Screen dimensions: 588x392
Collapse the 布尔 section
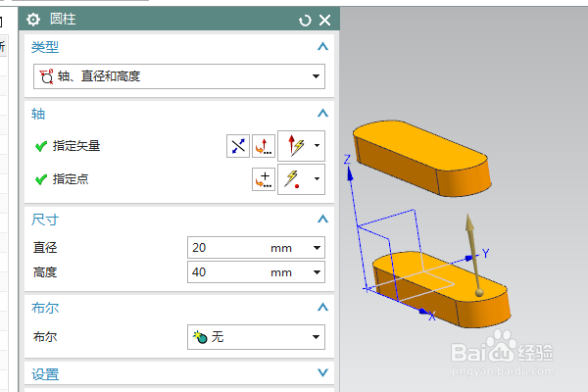pos(322,308)
